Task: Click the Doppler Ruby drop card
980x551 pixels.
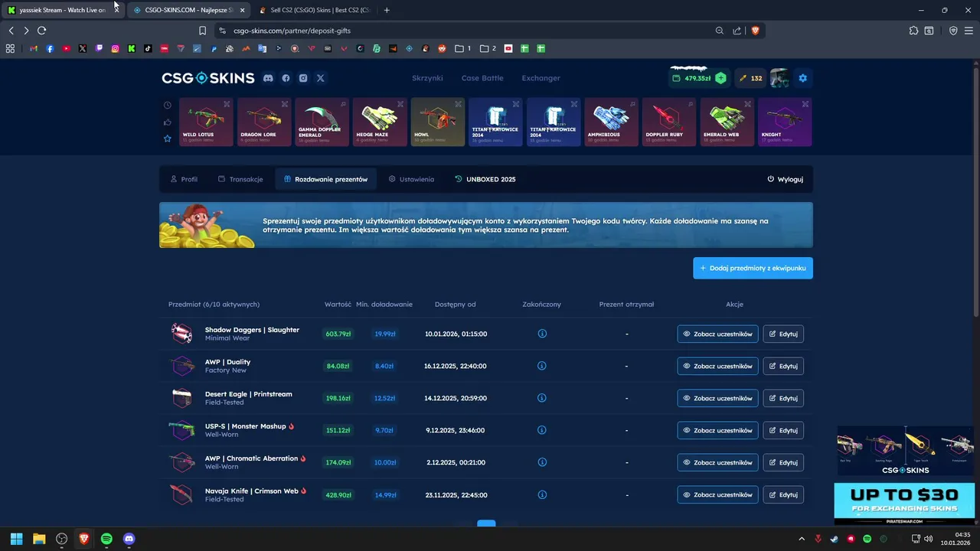Action: click(x=669, y=122)
